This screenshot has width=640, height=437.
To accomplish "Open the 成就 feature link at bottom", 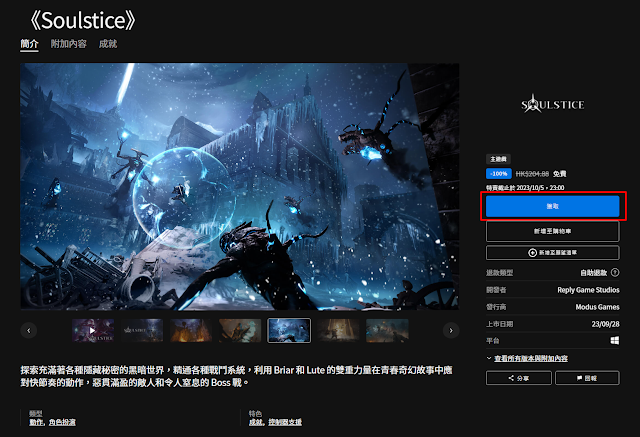I will (256, 422).
